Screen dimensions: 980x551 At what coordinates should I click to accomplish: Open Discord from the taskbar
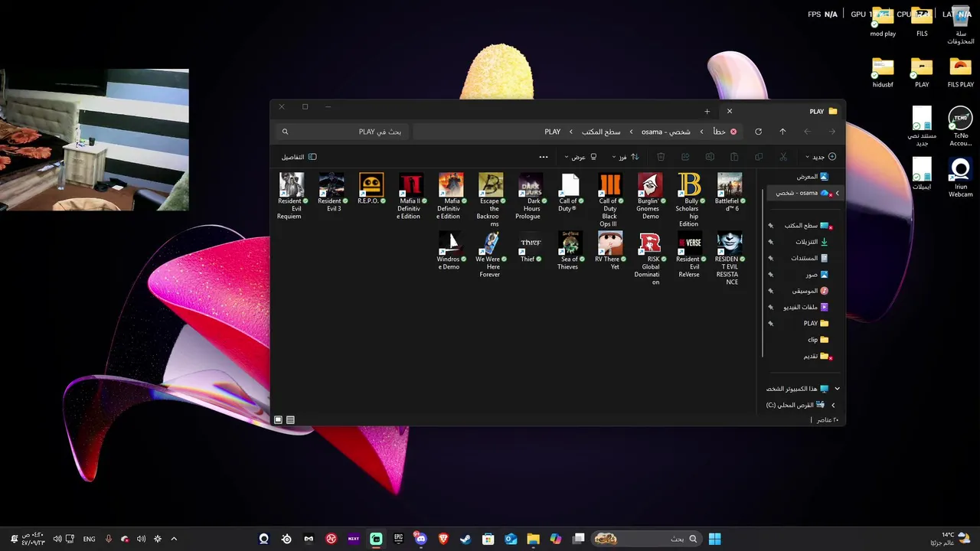point(420,539)
